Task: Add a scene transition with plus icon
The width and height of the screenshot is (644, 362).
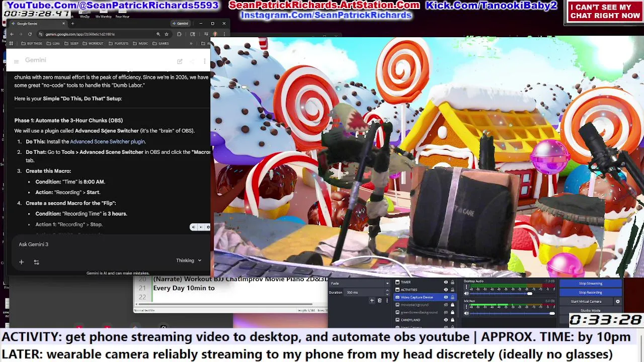Action: (372, 300)
